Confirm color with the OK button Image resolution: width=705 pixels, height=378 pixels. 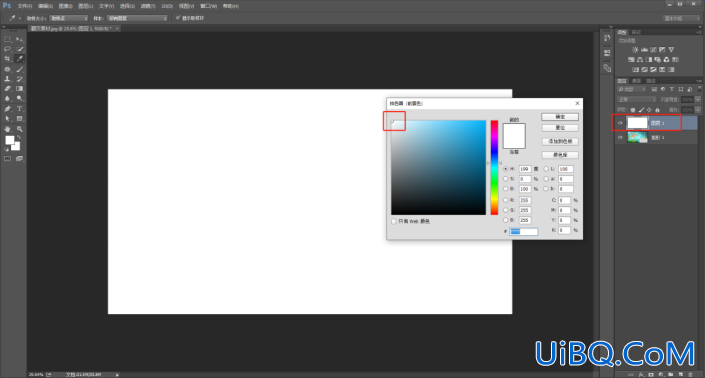click(560, 117)
